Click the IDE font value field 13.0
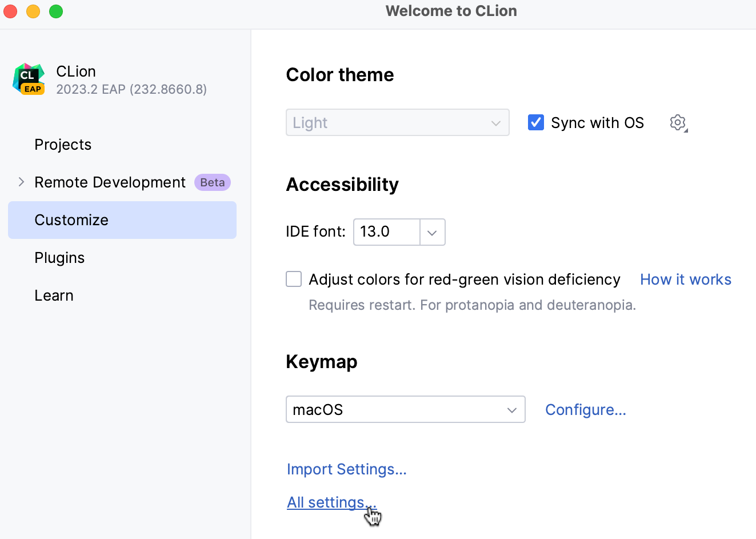The image size is (756, 539). tap(387, 232)
